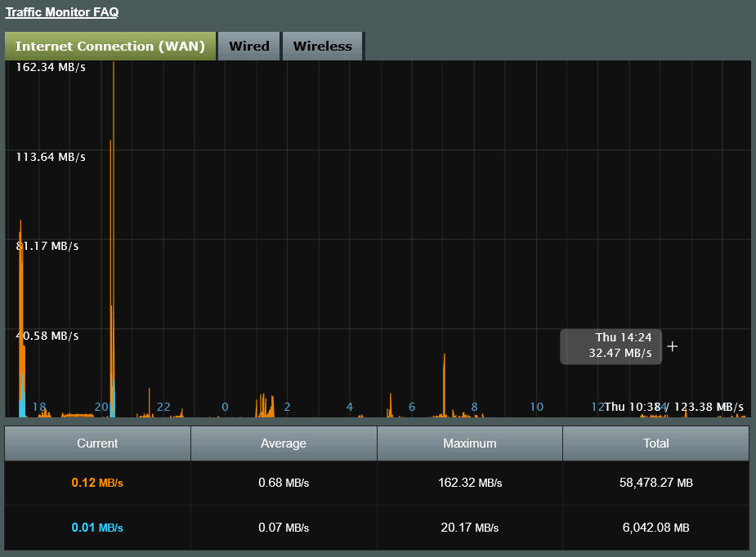Switch to the Wireless tab
756x557 pixels.
322,47
